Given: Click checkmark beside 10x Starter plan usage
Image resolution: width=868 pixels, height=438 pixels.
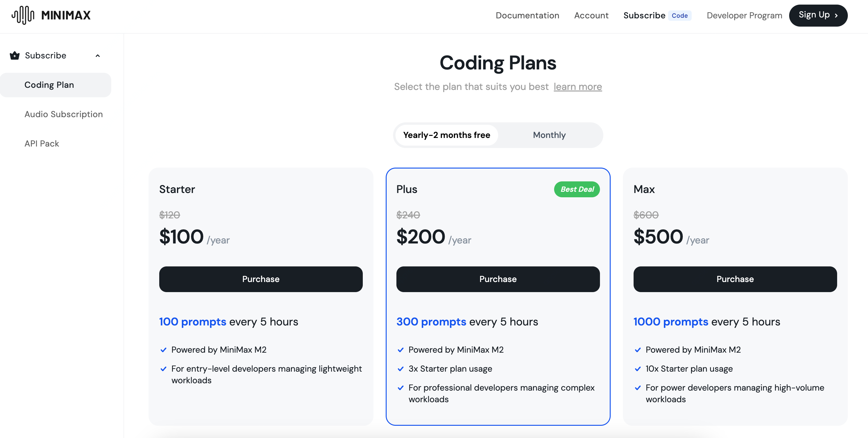Looking at the screenshot, I should point(638,369).
